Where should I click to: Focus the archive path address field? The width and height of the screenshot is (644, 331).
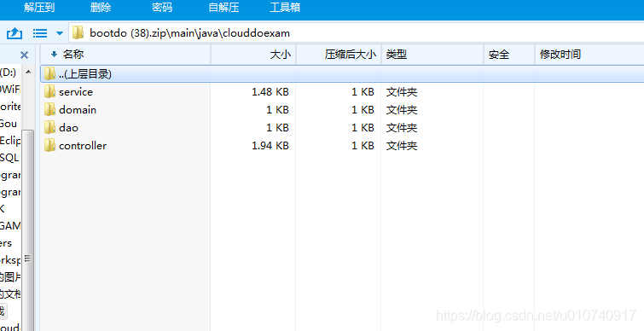coord(357,33)
